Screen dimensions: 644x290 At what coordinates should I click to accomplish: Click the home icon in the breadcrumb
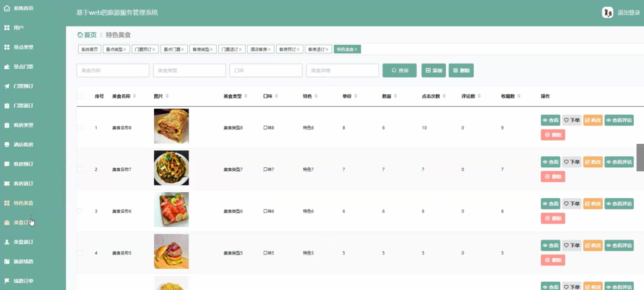coord(80,35)
